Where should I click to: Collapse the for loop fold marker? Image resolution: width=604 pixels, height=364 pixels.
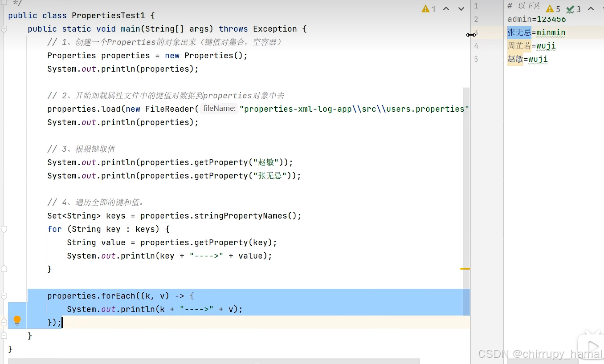(4, 229)
